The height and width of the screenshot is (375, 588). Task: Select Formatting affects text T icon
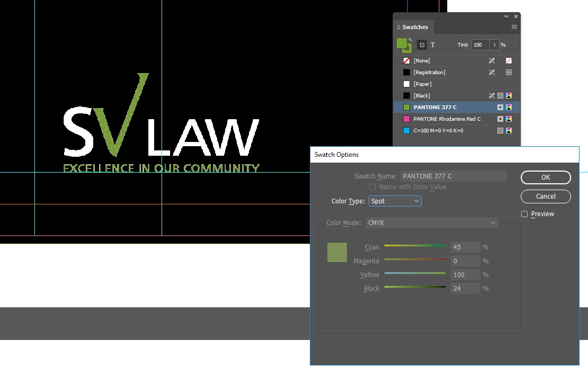(x=433, y=45)
